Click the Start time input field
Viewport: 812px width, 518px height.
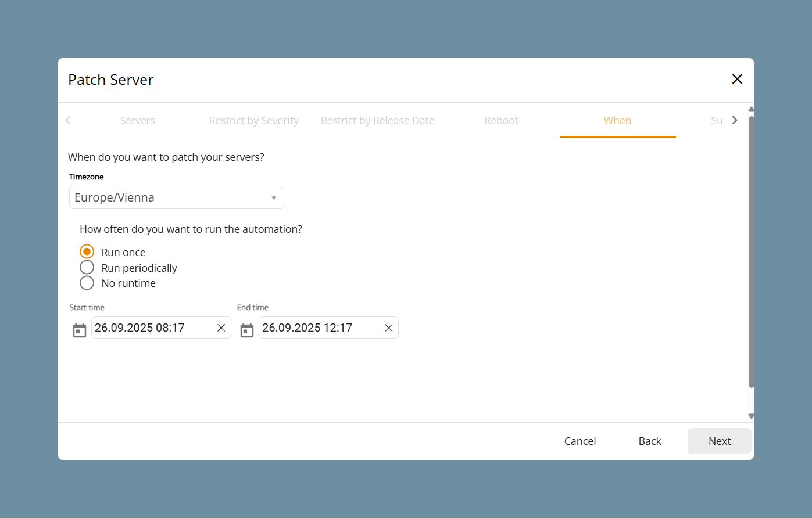coord(161,328)
